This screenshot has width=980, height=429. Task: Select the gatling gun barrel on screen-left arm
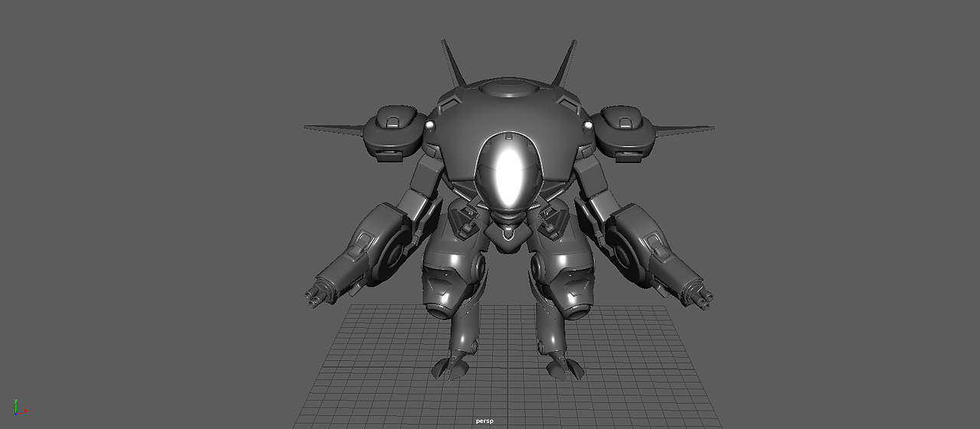[320, 293]
